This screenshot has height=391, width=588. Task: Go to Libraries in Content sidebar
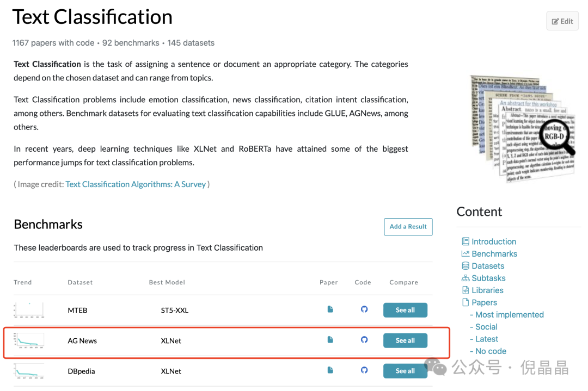tap(487, 290)
